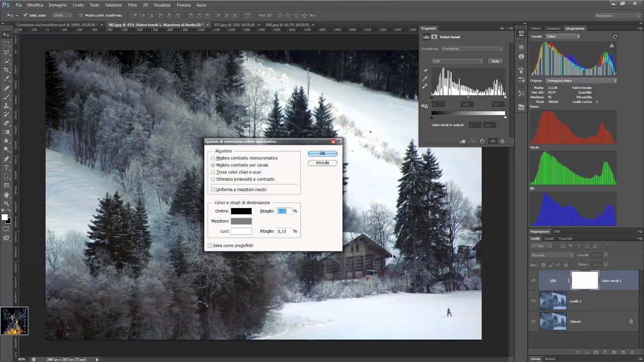Select the Zoom tool
The image size is (644, 362).
(7, 203)
